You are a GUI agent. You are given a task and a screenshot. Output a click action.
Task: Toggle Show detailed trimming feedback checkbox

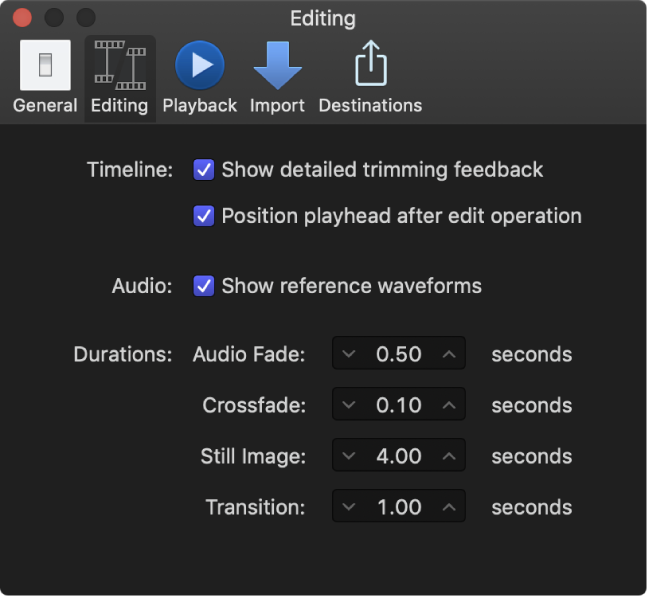[204, 170]
